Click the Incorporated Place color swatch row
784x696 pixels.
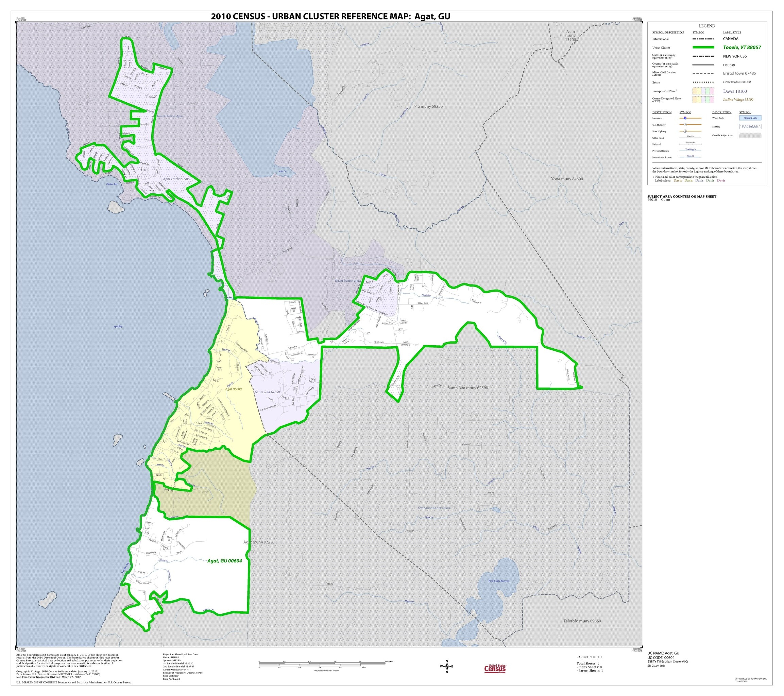point(703,91)
